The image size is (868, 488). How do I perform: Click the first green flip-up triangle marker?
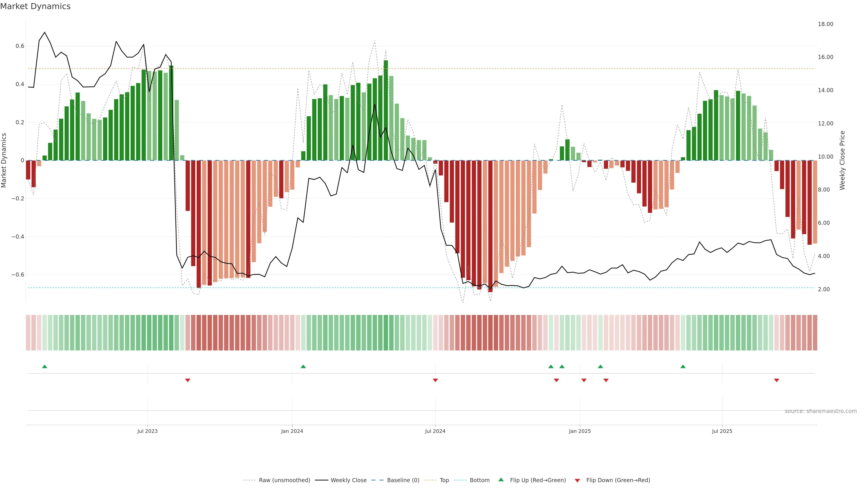click(x=45, y=366)
